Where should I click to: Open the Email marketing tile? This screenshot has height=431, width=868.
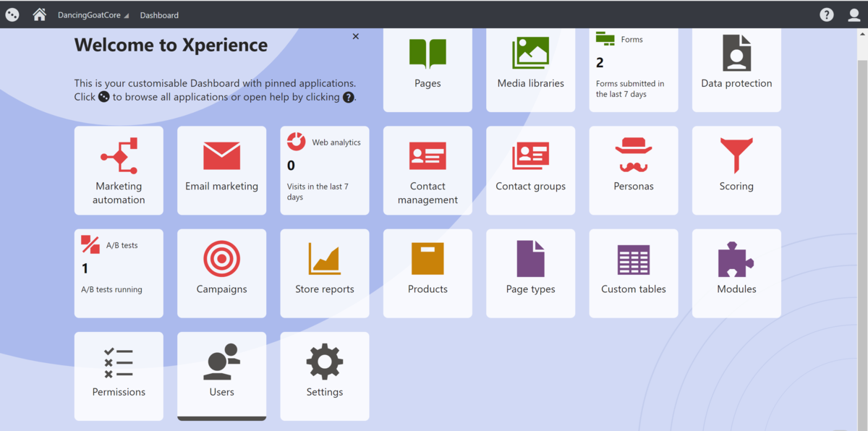(221, 171)
